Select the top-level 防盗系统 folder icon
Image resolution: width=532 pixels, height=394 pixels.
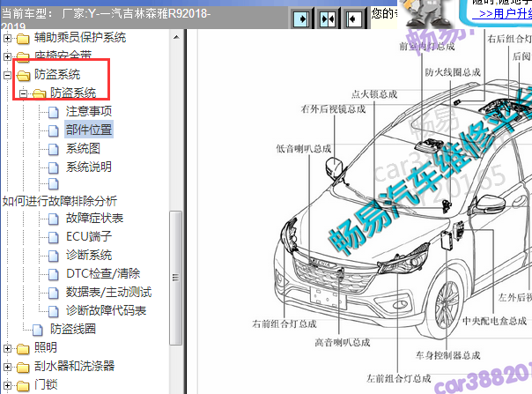pyautogui.click(x=23, y=76)
